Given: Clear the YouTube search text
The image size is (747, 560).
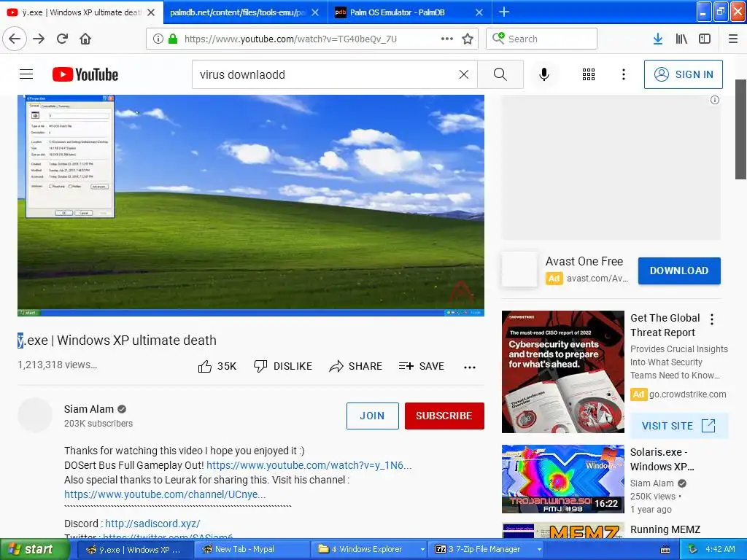Looking at the screenshot, I should coord(463,74).
